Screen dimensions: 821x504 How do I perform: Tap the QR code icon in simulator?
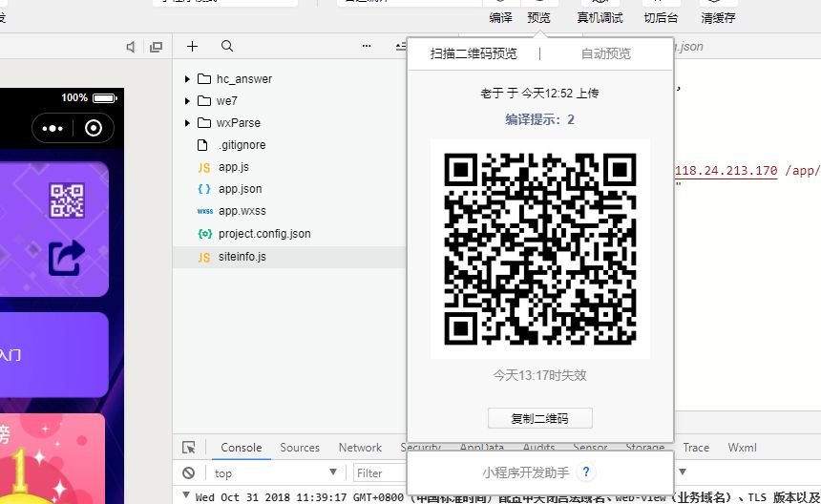pyautogui.click(x=67, y=200)
